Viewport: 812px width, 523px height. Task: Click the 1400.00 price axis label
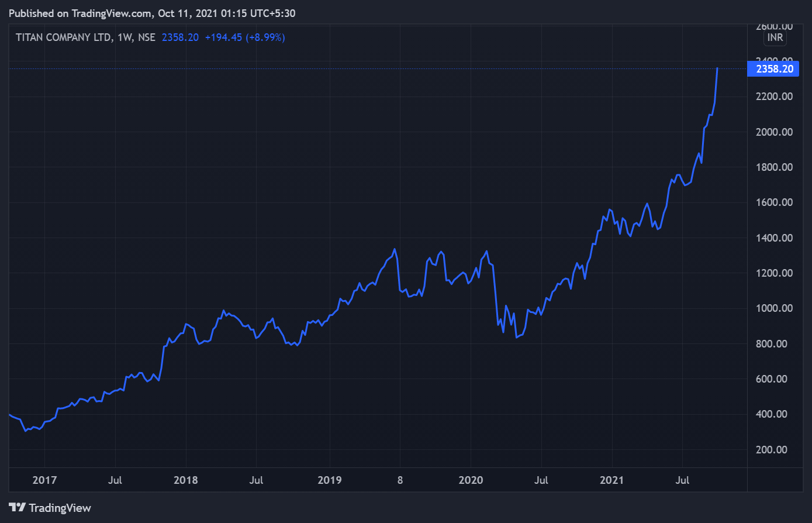(774, 238)
